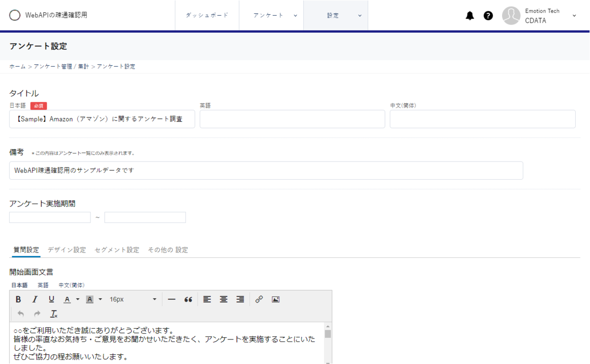Image resolution: width=590 pixels, height=364 pixels.
Task: Click the editor's vertical scrollbar thumb
Action: [328, 334]
